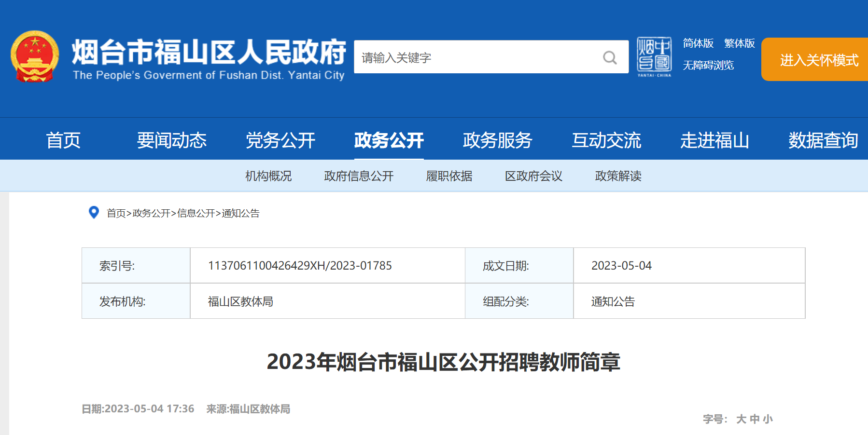Switch to Traditional Chinese version
This screenshot has width=868, height=435.
click(x=739, y=43)
